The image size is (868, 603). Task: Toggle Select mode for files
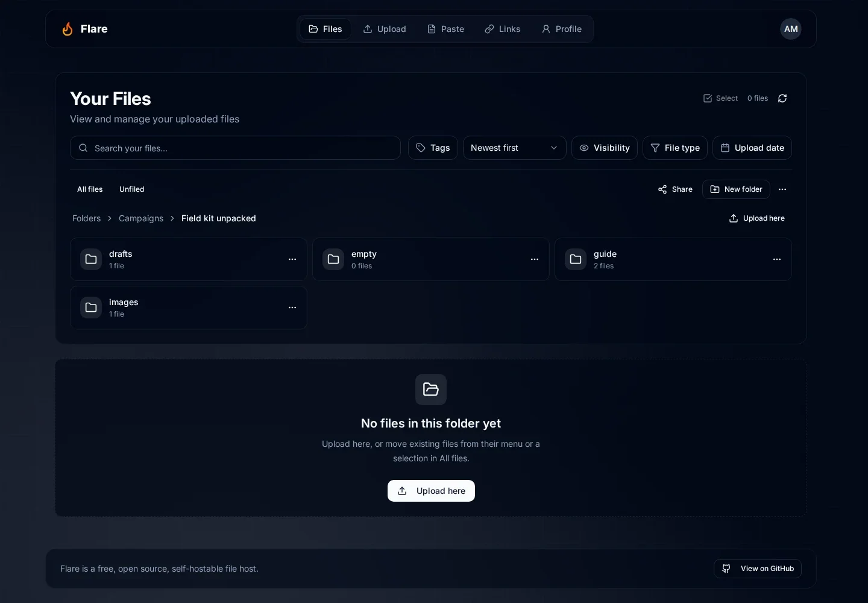coord(720,98)
